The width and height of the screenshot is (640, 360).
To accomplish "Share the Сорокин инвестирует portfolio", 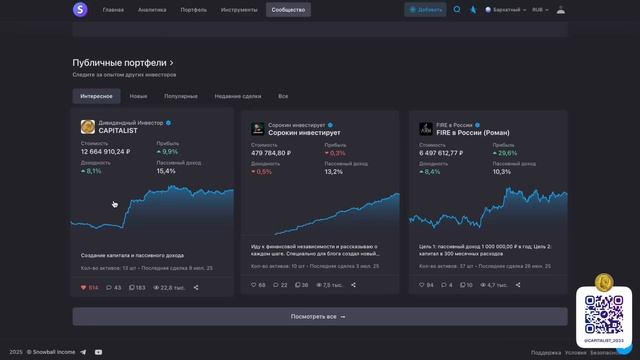I will 353,285.
